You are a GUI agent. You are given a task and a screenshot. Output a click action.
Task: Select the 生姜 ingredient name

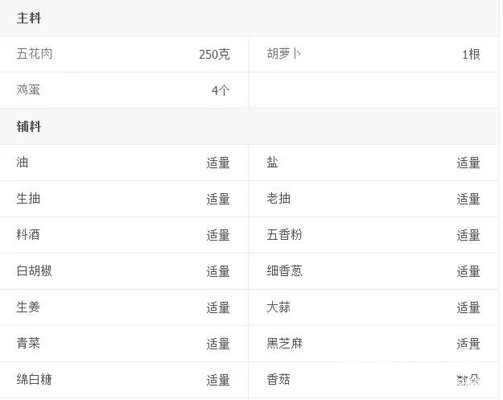tap(28, 307)
